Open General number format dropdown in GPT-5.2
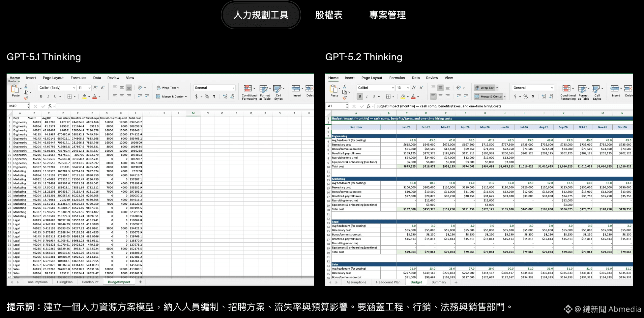This screenshot has width=644, height=318. point(533,88)
